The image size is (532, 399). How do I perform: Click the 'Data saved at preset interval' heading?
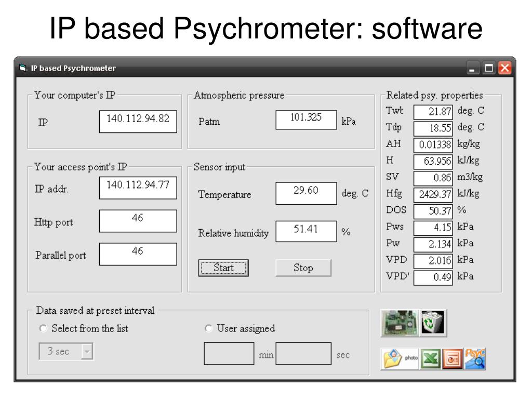click(x=96, y=311)
